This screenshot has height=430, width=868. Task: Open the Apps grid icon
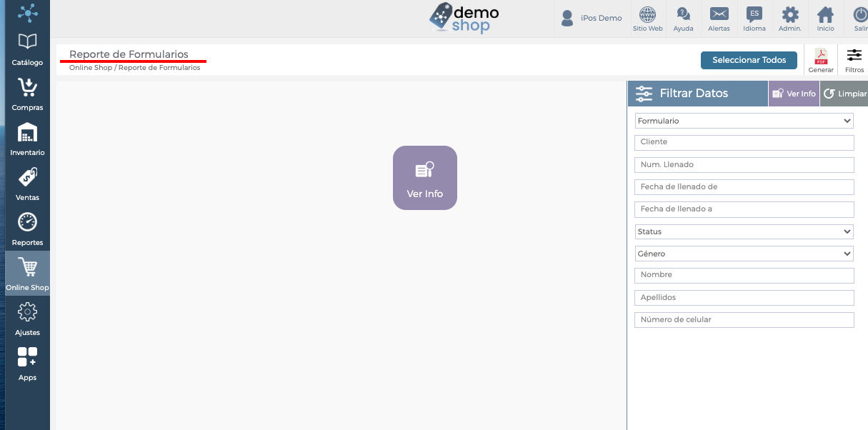(x=27, y=357)
